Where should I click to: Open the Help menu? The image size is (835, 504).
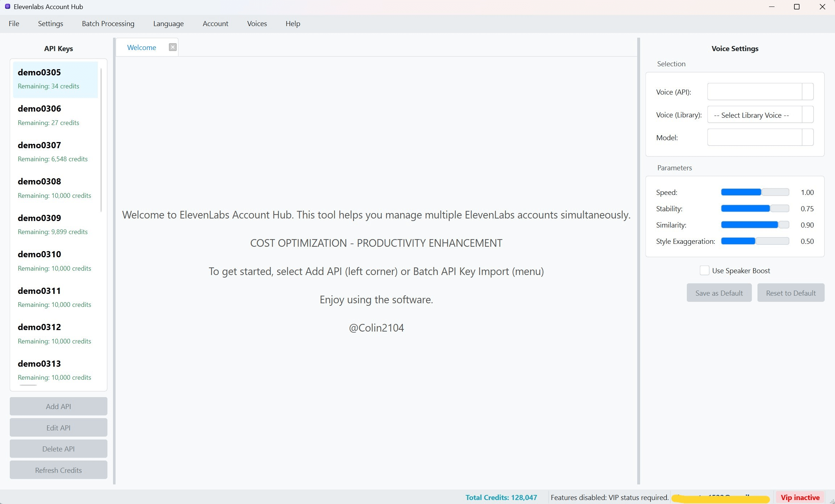[x=293, y=24]
